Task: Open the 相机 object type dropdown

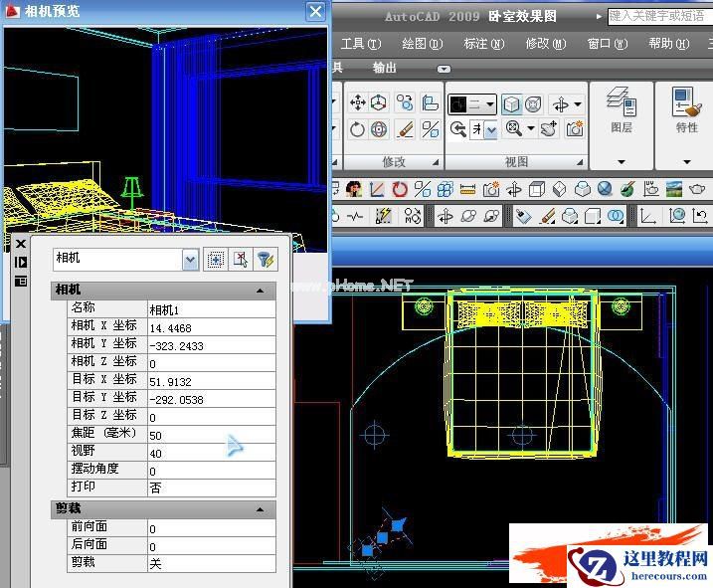Action: tap(190, 260)
